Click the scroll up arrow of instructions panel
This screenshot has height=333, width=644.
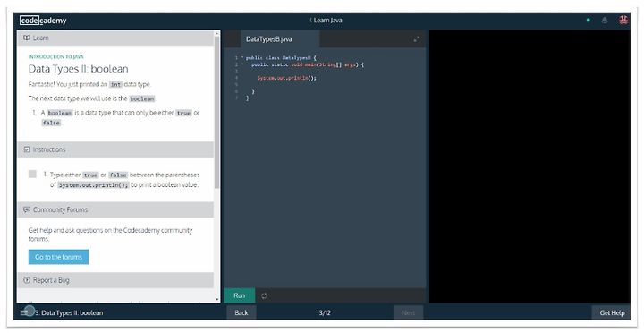[x=217, y=34]
